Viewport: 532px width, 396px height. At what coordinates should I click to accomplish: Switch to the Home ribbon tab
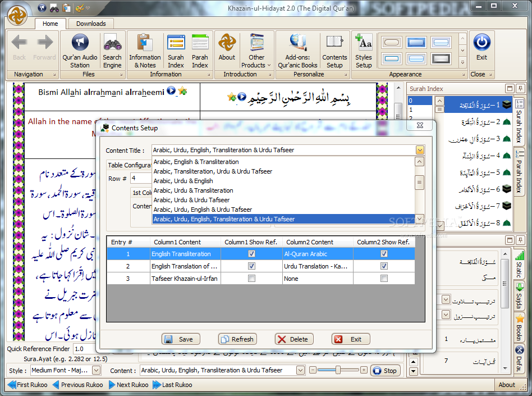pos(50,24)
